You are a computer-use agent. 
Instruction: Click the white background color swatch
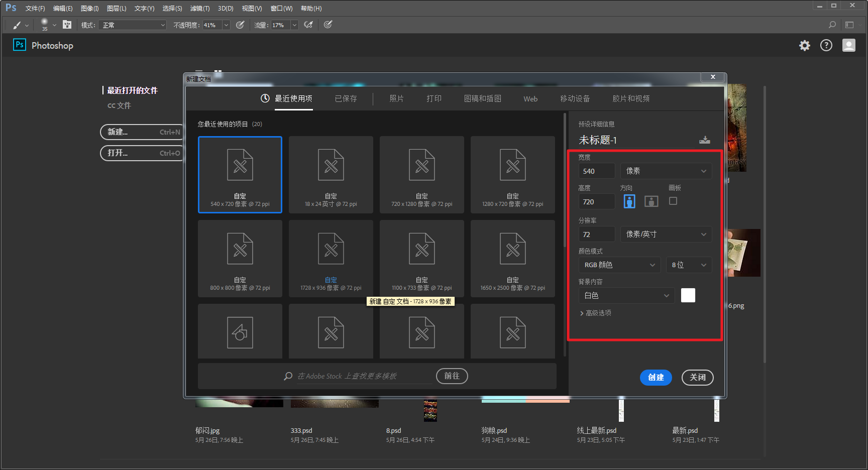(x=688, y=295)
